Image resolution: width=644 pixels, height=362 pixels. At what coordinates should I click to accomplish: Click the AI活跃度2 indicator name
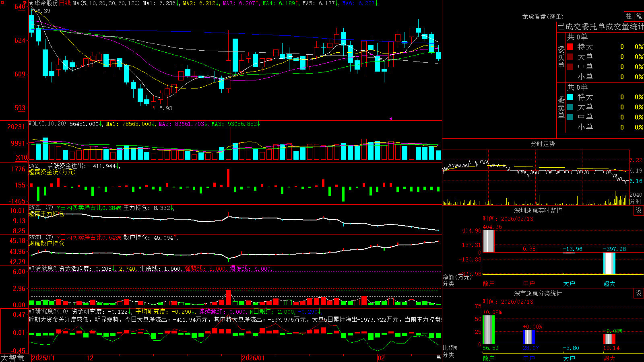coord(42,268)
